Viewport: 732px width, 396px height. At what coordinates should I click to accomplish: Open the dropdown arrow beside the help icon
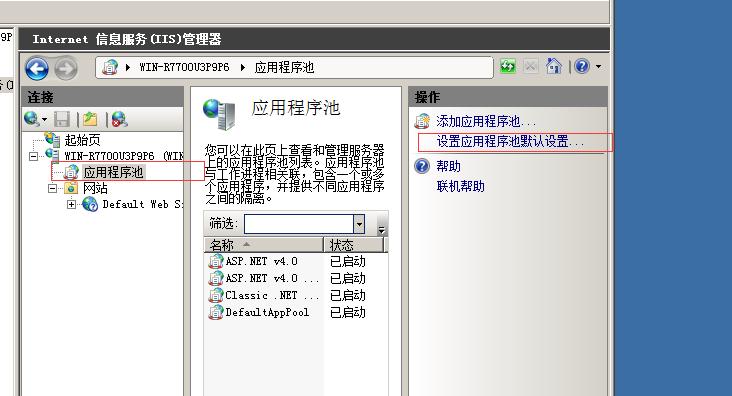pyautogui.click(x=598, y=67)
